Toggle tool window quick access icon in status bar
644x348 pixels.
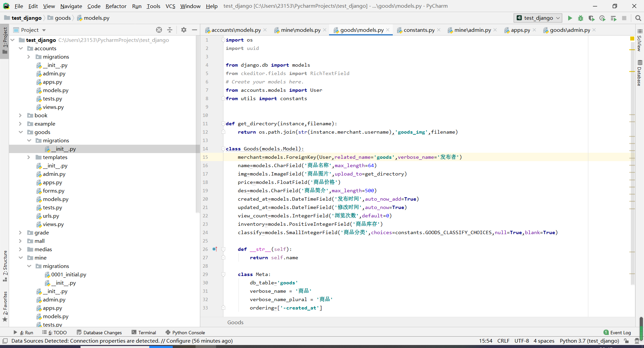(x=5, y=341)
